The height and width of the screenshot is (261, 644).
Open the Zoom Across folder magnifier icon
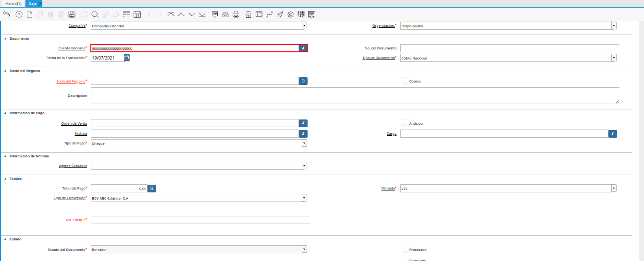point(259,14)
